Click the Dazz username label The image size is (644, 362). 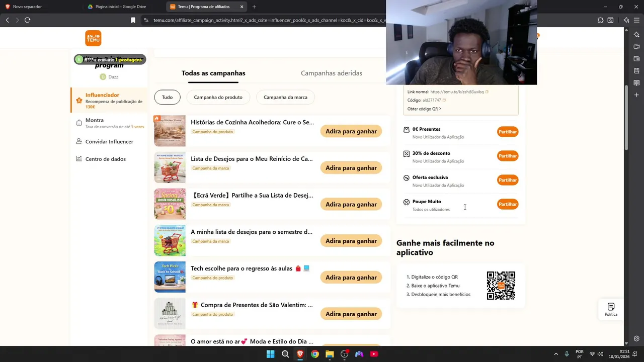[113, 77]
